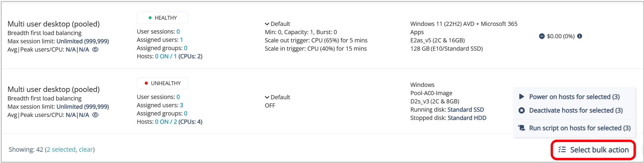Click the red UNHEALTHY status badge
The height and width of the screenshot is (163, 644).
click(162, 83)
